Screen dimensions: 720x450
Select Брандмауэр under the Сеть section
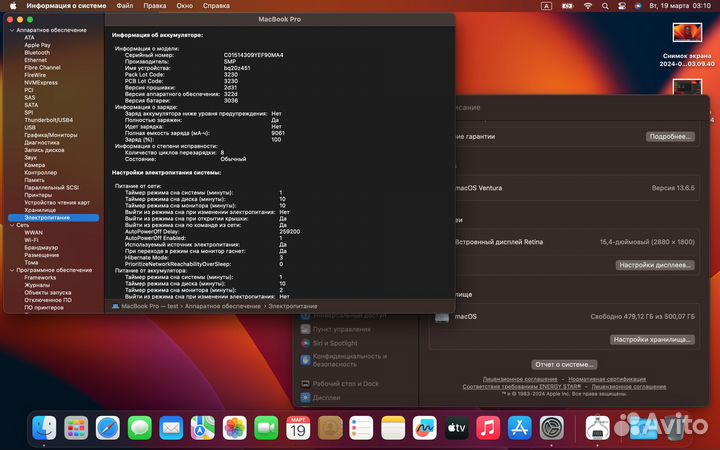(41, 248)
